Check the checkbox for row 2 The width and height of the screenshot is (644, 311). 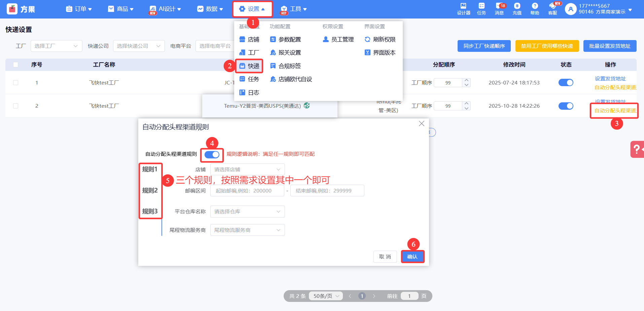point(15,106)
